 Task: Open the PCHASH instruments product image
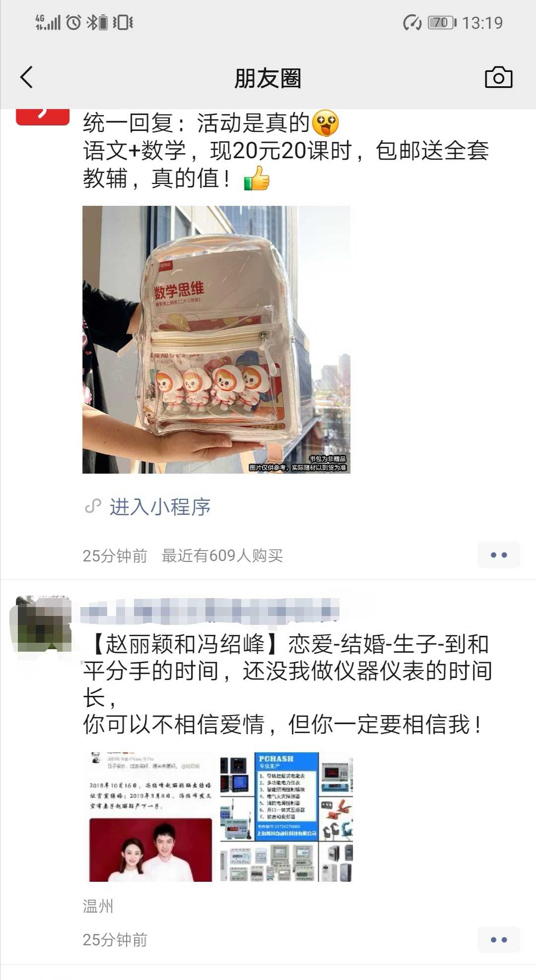[x=286, y=817]
